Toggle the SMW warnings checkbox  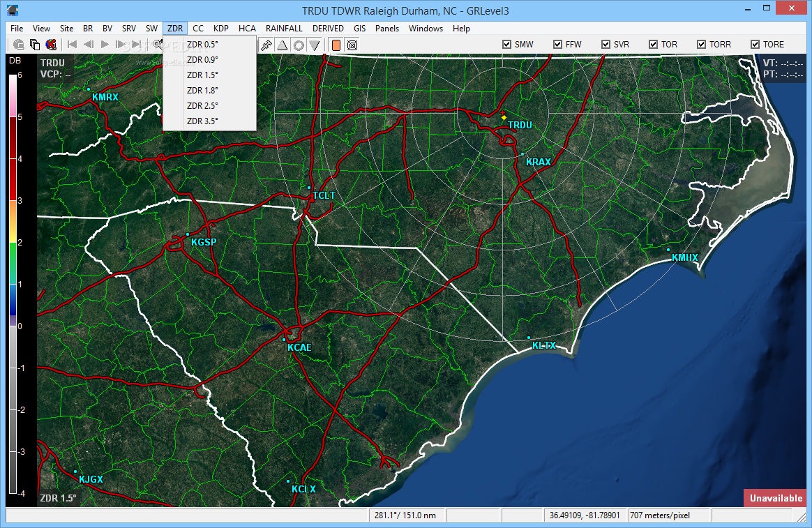click(507, 45)
